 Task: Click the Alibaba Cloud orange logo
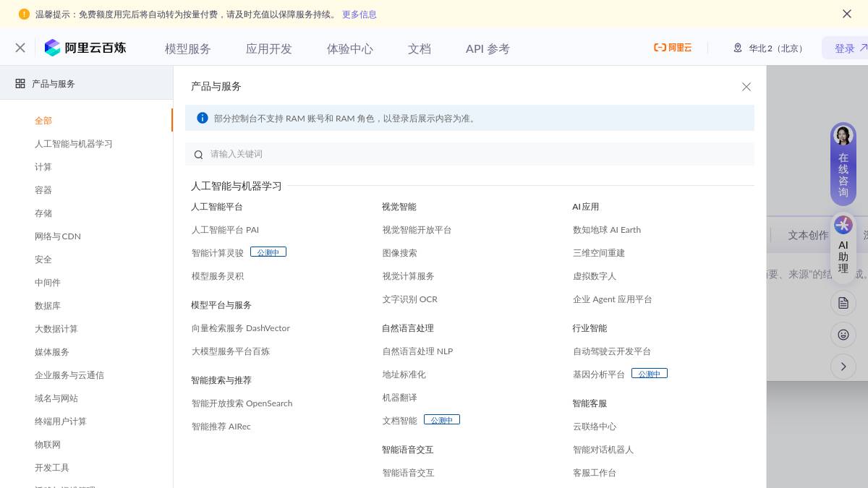pyautogui.click(x=673, y=48)
